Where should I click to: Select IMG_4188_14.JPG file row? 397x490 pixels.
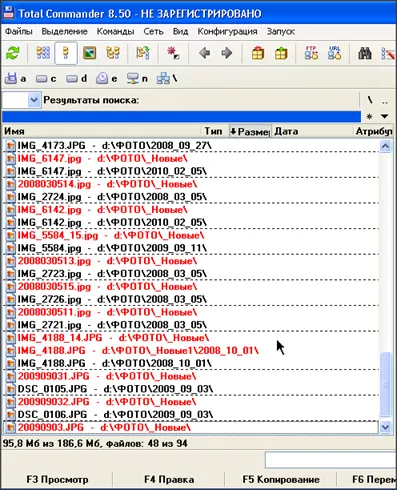[x=192, y=338]
